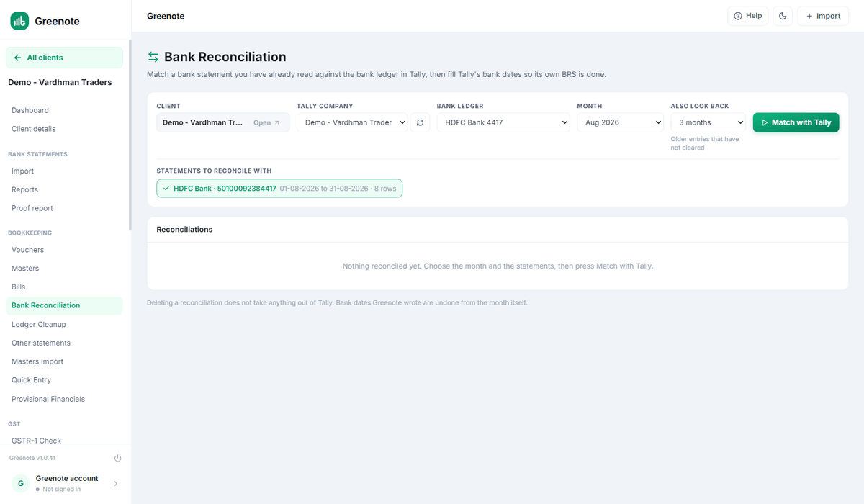This screenshot has height=504, width=864.
Task: Choose a Month from dropdown
Action: (x=620, y=122)
